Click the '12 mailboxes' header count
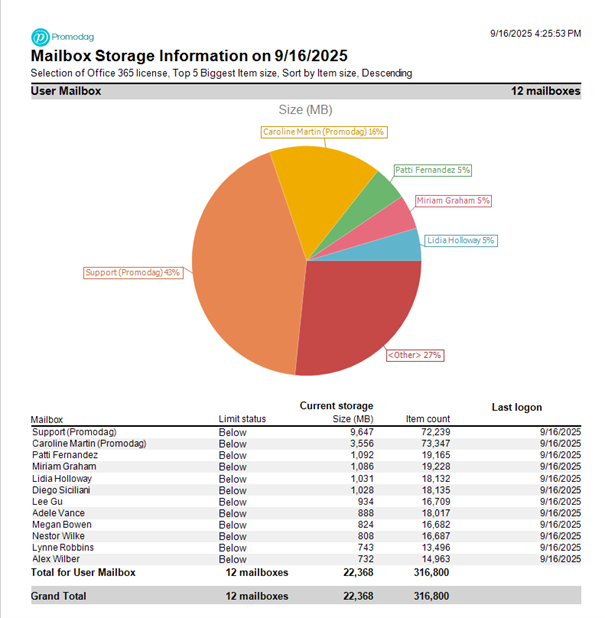The width and height of the screenshot is (605, 618). [x=545, y=91]
